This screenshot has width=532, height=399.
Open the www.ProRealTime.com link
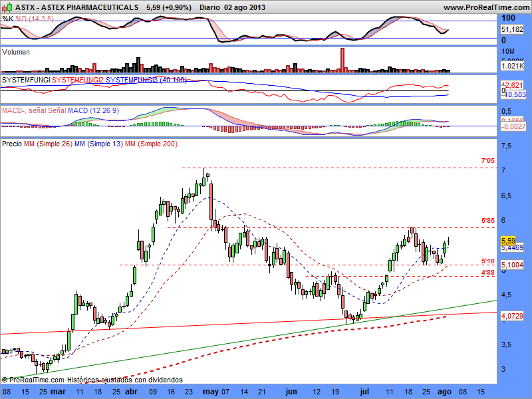486,7
